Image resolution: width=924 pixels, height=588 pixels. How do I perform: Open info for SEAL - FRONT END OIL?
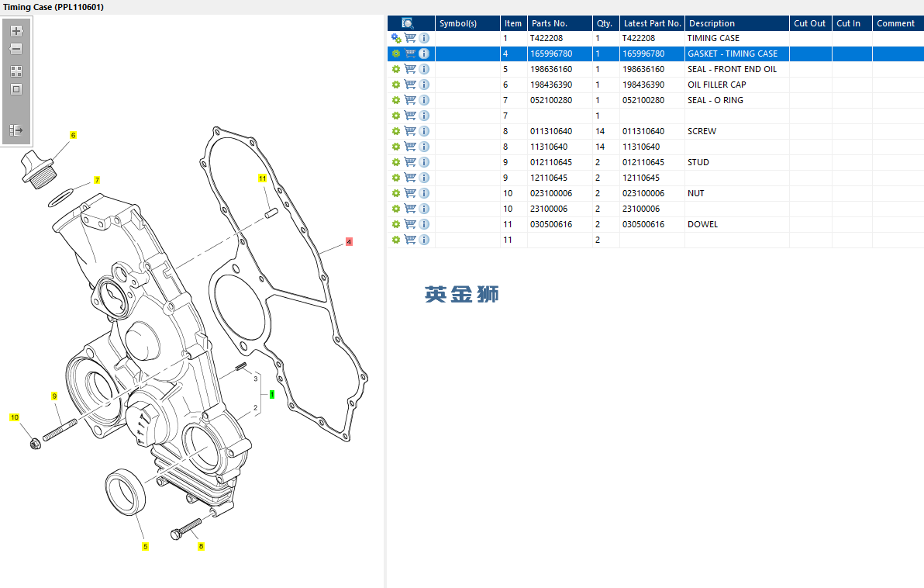tap(424, 69)
